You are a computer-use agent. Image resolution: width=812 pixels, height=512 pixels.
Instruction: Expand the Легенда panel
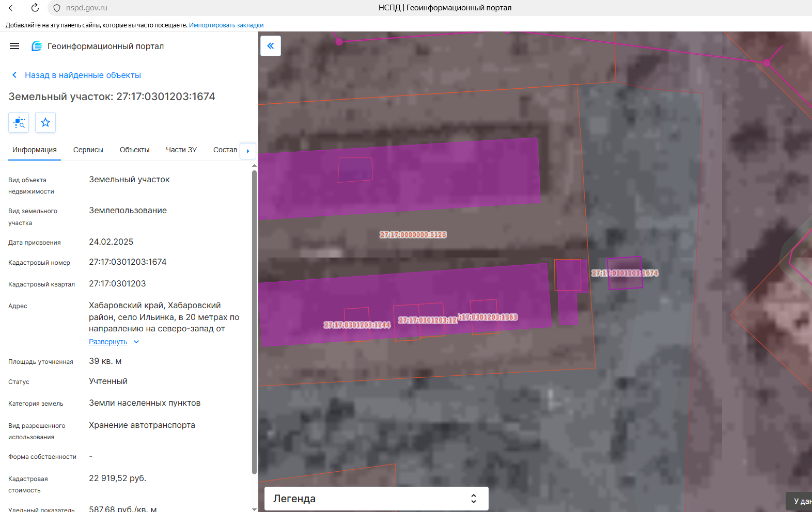click(x=377, y=499)
